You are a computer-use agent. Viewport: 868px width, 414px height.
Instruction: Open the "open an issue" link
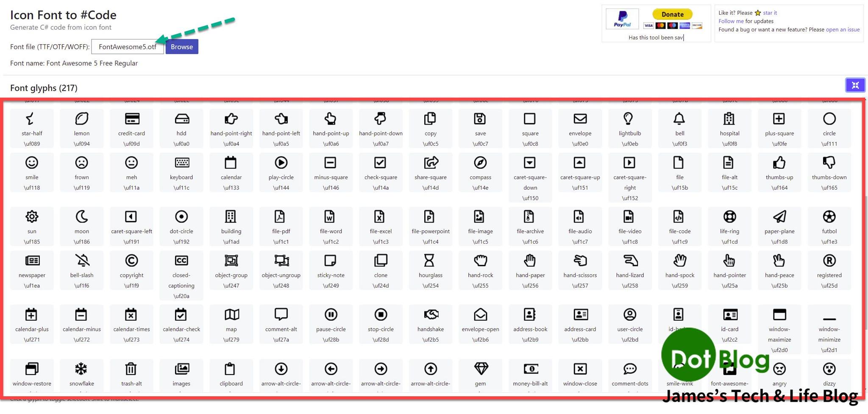tap(842, 29)
